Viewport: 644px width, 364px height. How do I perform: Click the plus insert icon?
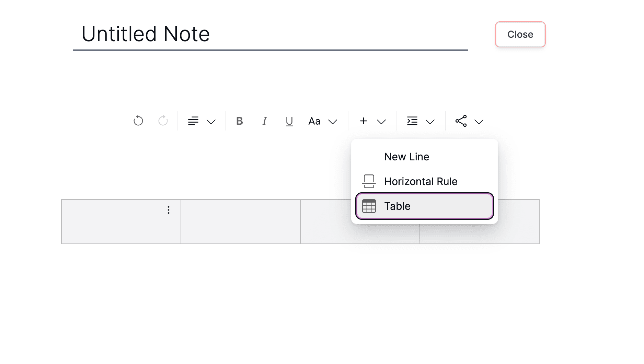(364, 121)
